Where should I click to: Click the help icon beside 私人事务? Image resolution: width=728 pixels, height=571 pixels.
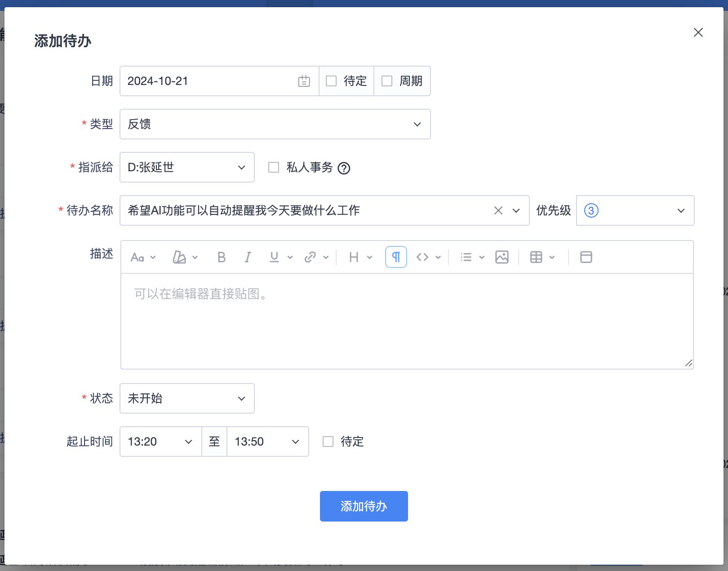point(344,168)
